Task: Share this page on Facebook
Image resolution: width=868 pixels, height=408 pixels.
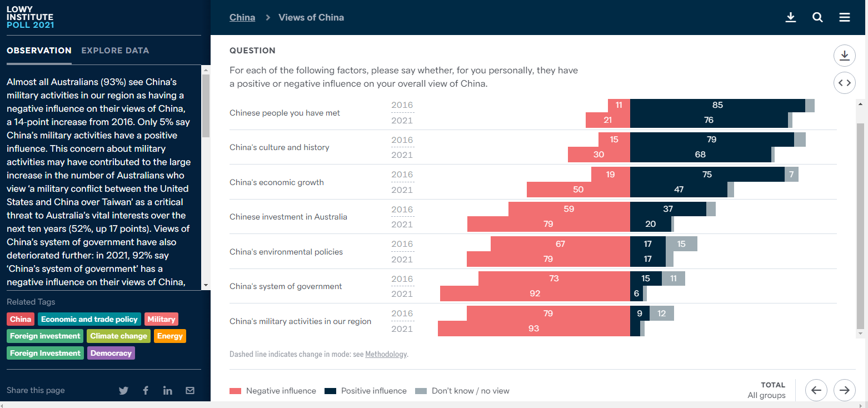Action: click(146, 391)
